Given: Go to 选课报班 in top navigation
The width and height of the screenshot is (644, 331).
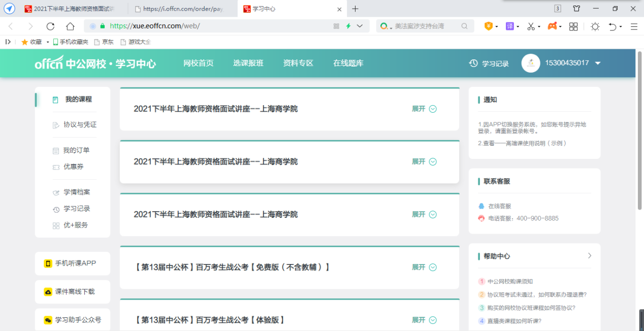Looking at the screenshot, I should point(248,63).
